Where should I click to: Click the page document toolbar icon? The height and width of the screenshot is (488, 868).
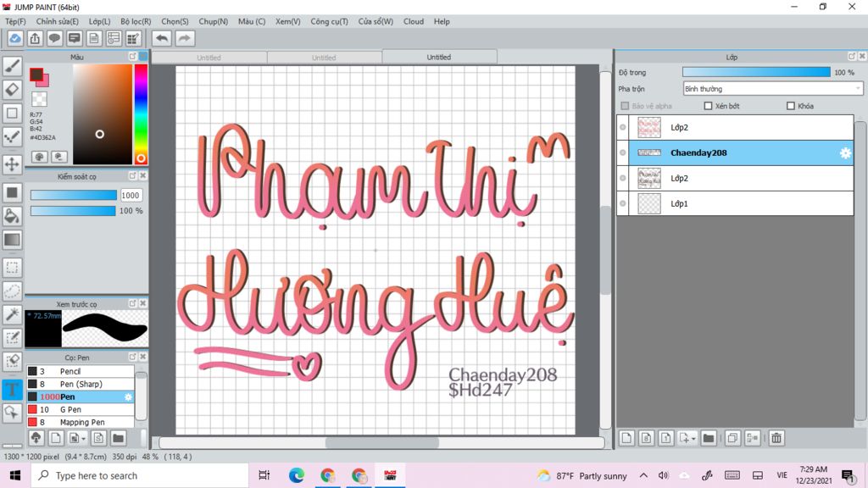(94, 38)
